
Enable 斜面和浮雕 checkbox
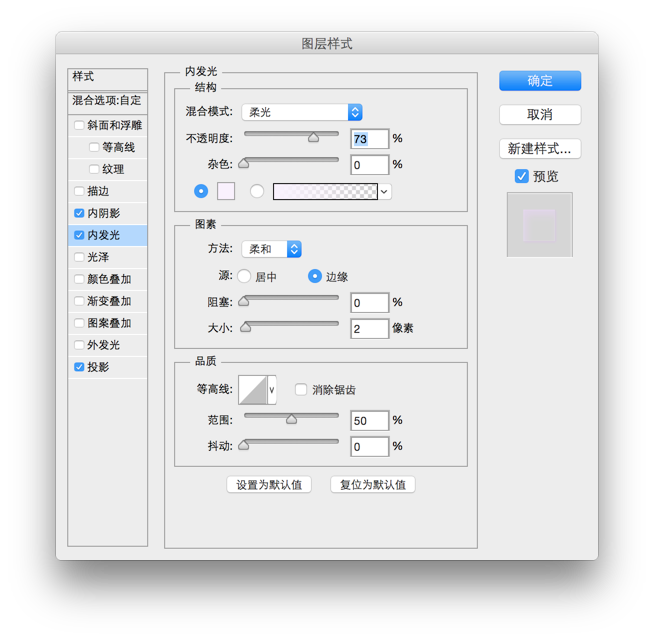pyautogui.click(x=79, y=125)
